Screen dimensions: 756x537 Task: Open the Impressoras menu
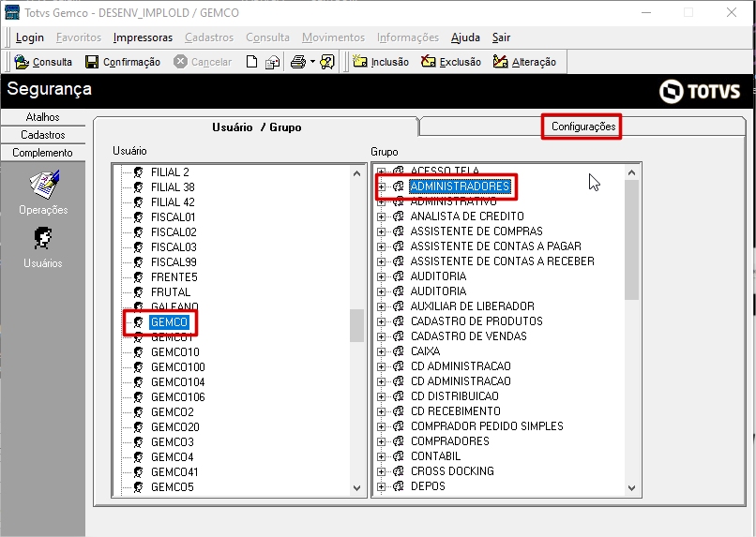coord(143,37)
